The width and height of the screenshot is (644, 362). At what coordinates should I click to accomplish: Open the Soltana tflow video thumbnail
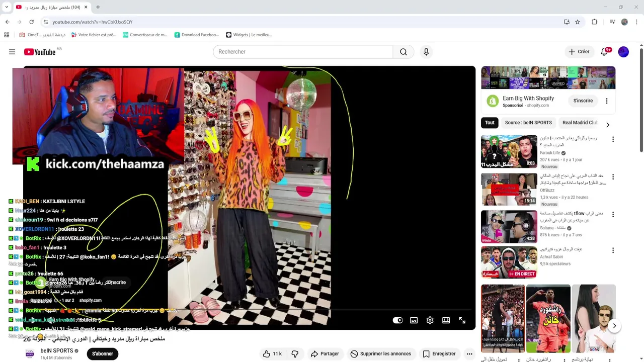pos(509,227)
